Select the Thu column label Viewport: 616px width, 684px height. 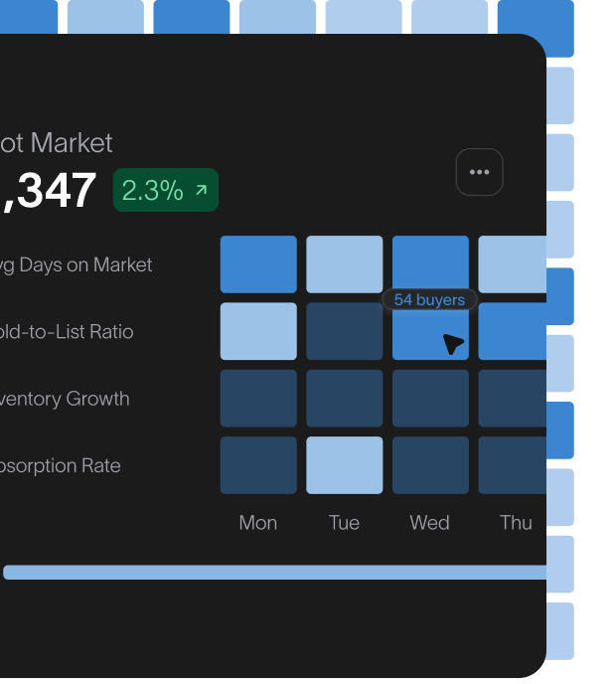(x=516, y=523)
